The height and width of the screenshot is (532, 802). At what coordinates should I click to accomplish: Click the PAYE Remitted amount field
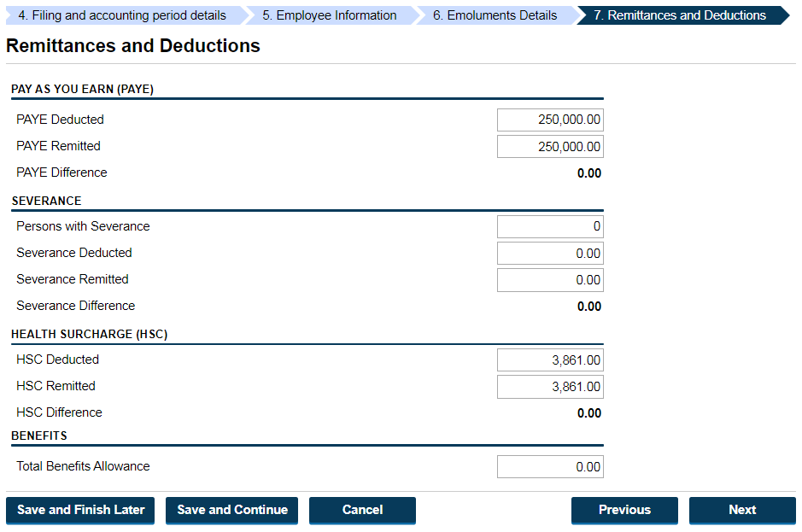click(x=550, y=147)
